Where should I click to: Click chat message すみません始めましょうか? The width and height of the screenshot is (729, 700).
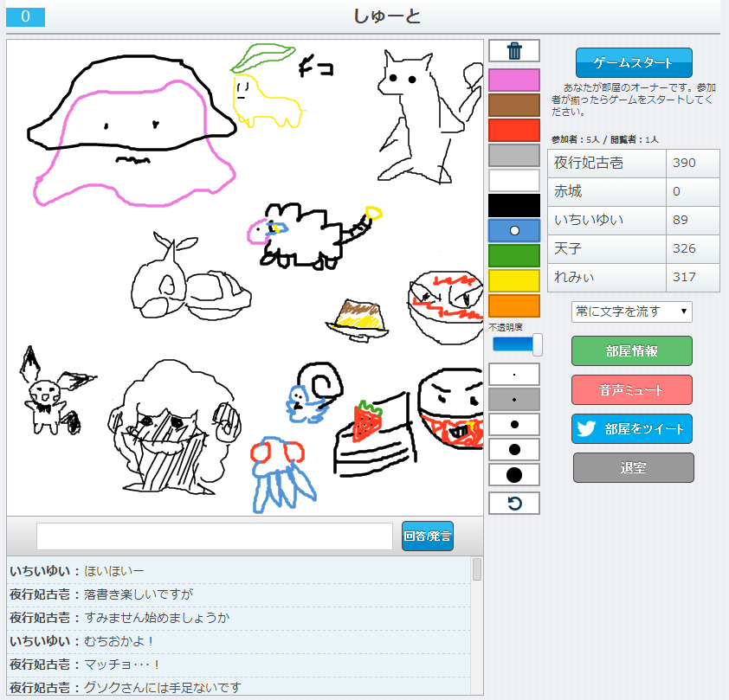coord(158,618)
